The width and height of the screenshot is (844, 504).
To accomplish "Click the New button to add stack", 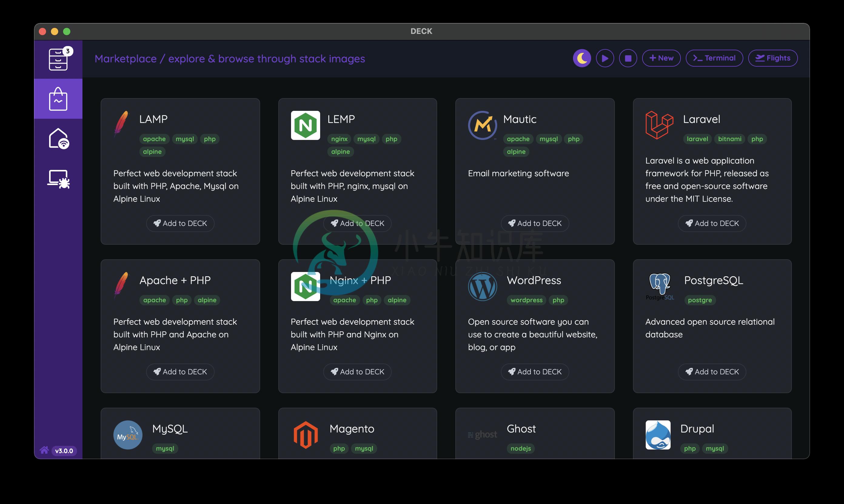I will coord(660,58).
